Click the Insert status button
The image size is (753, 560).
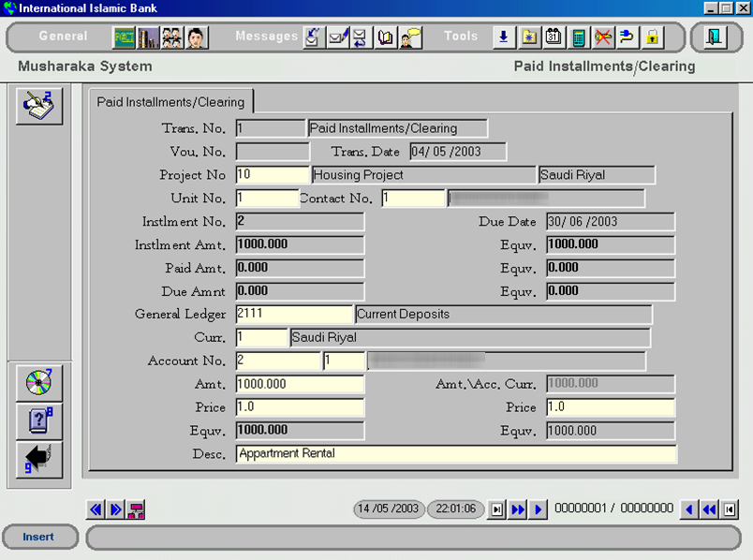(x=38, y=537)
